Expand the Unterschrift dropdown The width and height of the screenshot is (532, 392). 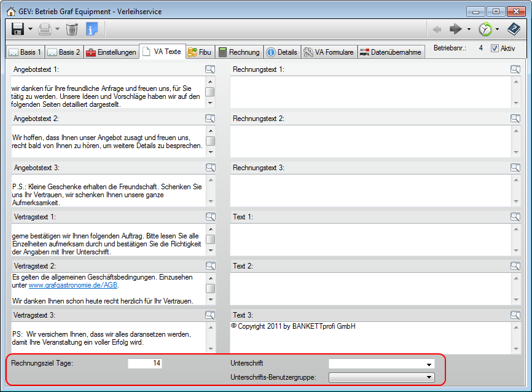coord(429,364)
